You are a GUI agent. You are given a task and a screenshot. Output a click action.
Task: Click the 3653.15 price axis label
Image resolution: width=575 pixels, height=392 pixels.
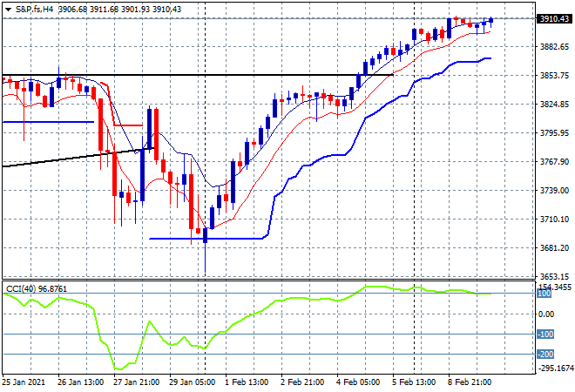tap(554, 276)
